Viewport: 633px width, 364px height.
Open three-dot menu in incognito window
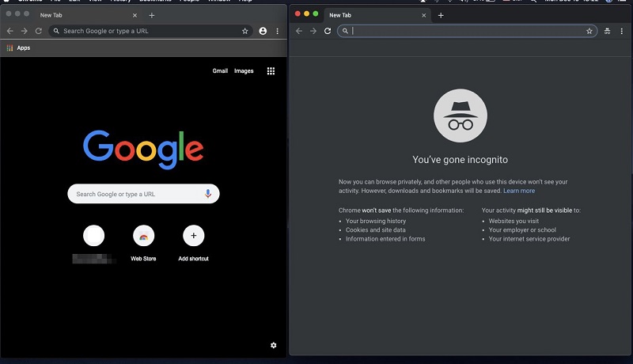coord(621,31)
